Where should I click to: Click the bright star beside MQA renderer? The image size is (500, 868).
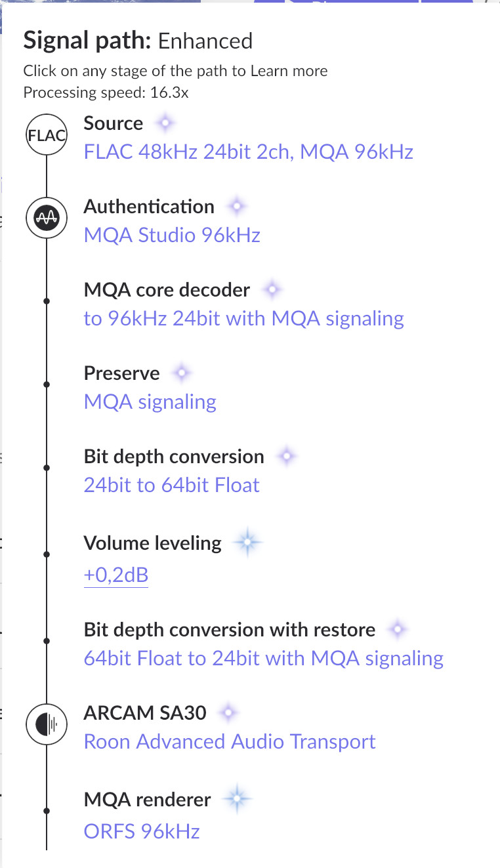tap(237, 799)
